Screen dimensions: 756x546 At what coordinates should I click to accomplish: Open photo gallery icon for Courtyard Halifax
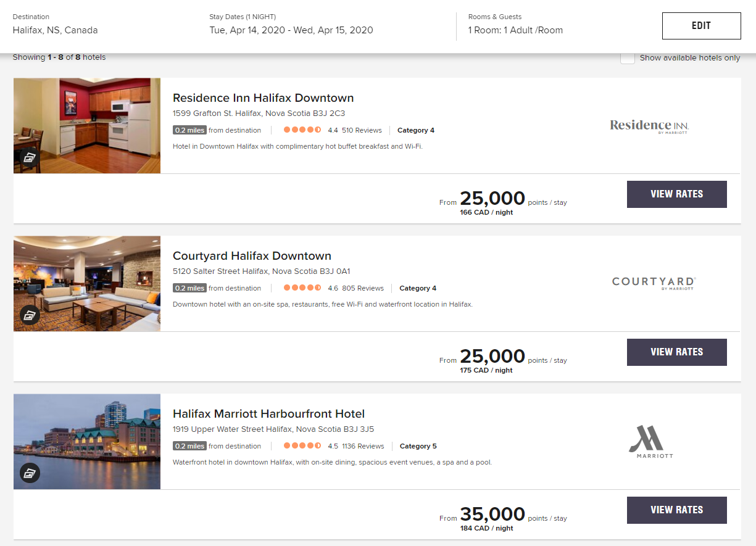(x=30, y=315)
